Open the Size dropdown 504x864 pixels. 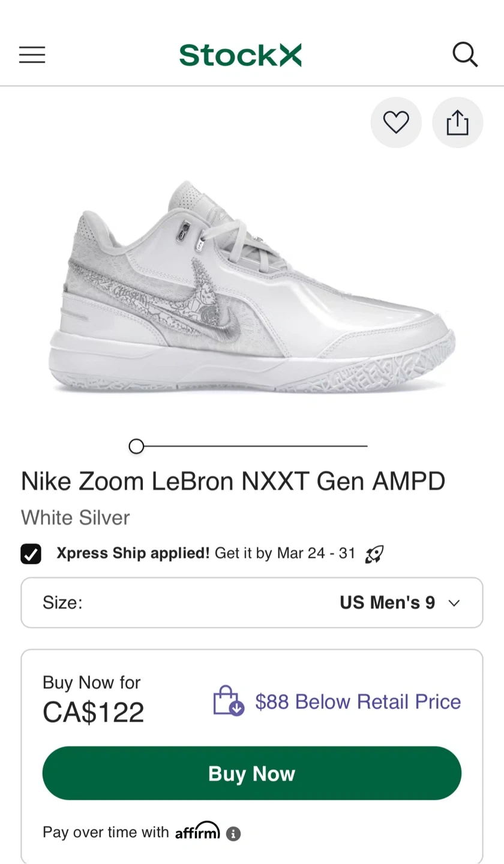click(x=251, y=602)
